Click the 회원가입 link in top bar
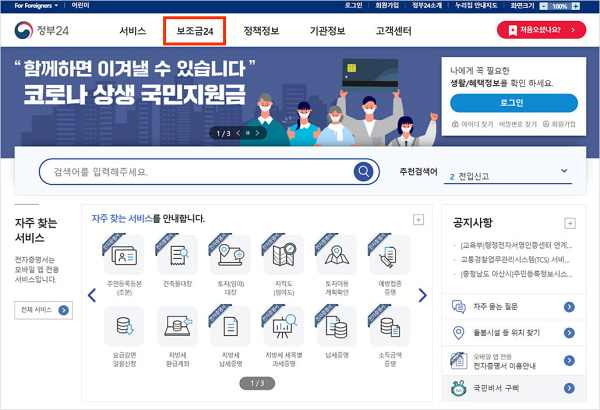Image resolution: width=600 pixels, height=410 pixels. click(x=387, y=5)
